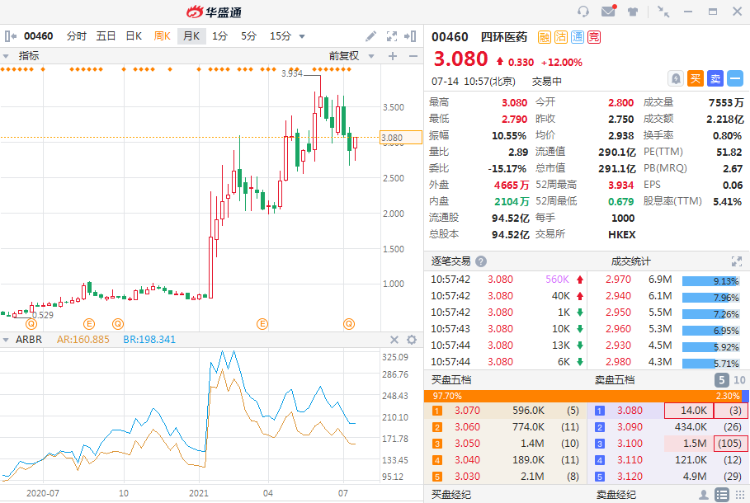Click the 买盘经纪 buy brokers header

tap(451, 495)
